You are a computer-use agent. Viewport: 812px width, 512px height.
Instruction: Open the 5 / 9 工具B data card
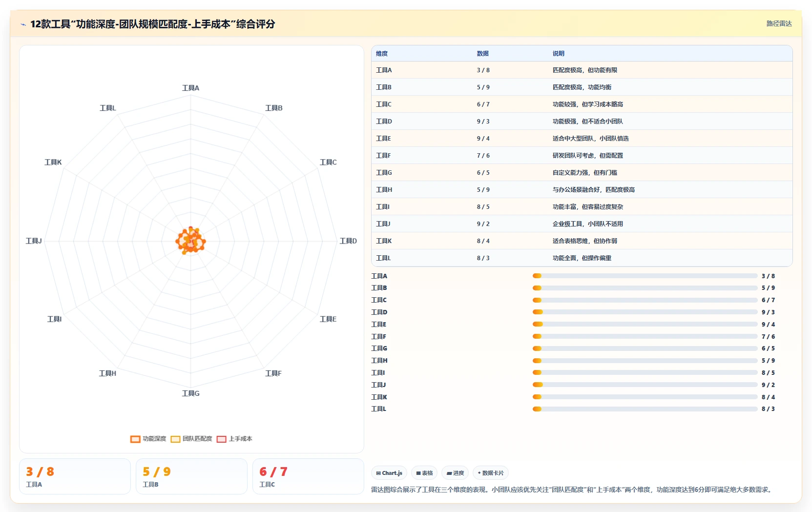pyautogui.click(x=191, y=476)
